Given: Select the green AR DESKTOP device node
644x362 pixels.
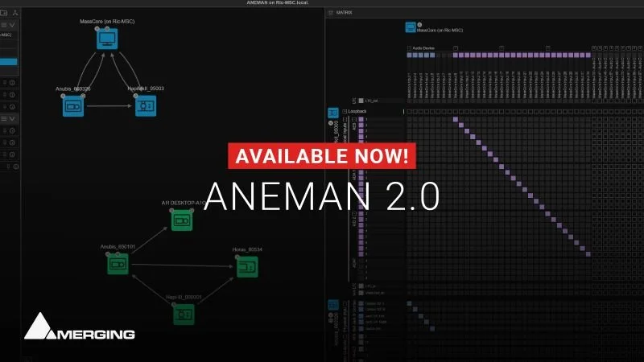Looking at the screenshot, I should [182, 220].
